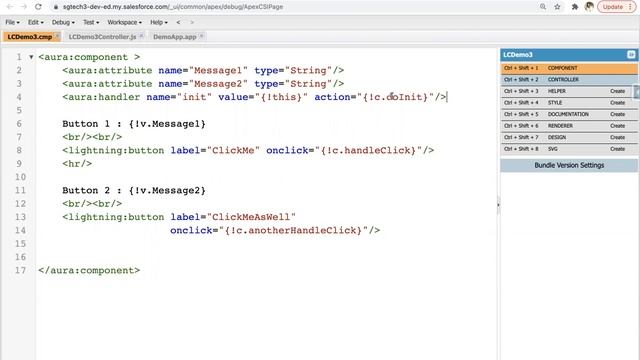The width and height of the screenshot is (640, 360).
Task: Switch to the LCDemo3.cmp tab
Action: 29,37
